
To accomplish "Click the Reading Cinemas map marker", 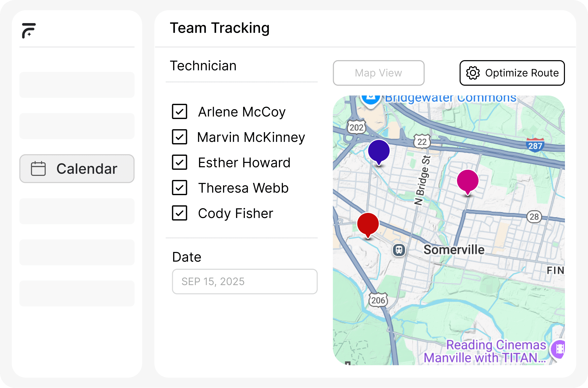I will pos(559,349).
